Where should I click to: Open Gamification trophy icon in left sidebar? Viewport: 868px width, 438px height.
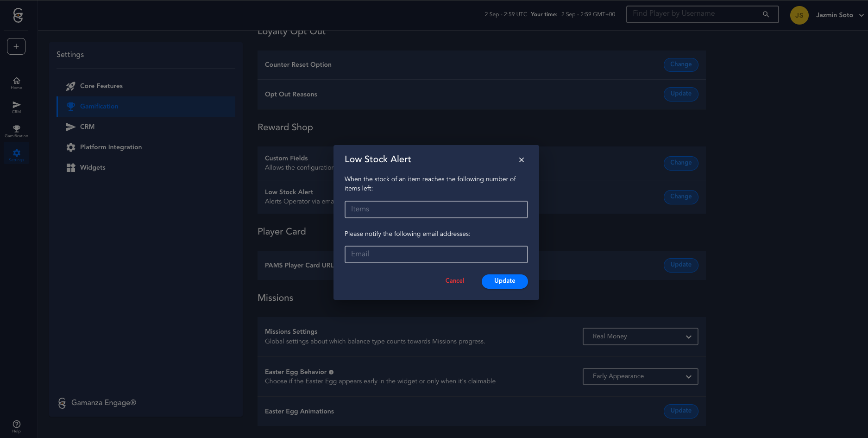click(16, 131)
